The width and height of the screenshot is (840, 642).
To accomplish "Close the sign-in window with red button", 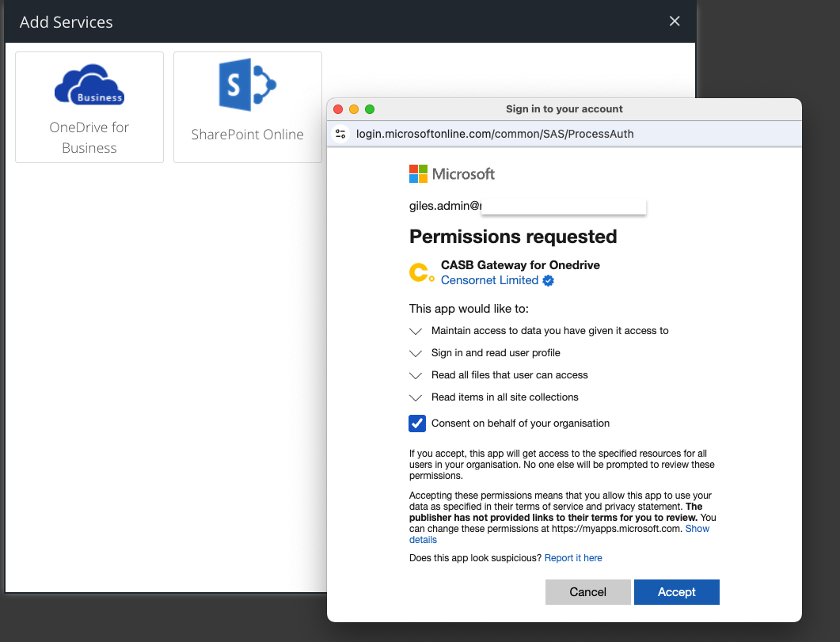I will click(x=338, y=109).
